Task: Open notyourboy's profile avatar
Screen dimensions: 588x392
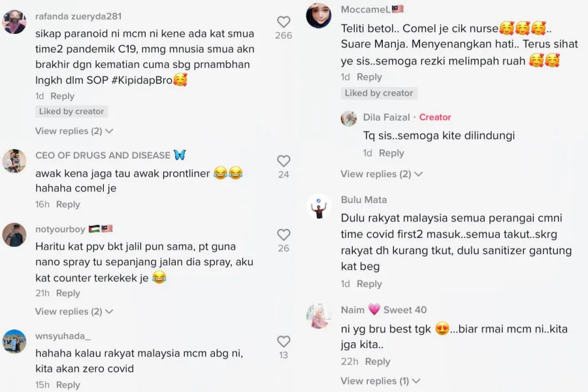Action: point(14,235)
